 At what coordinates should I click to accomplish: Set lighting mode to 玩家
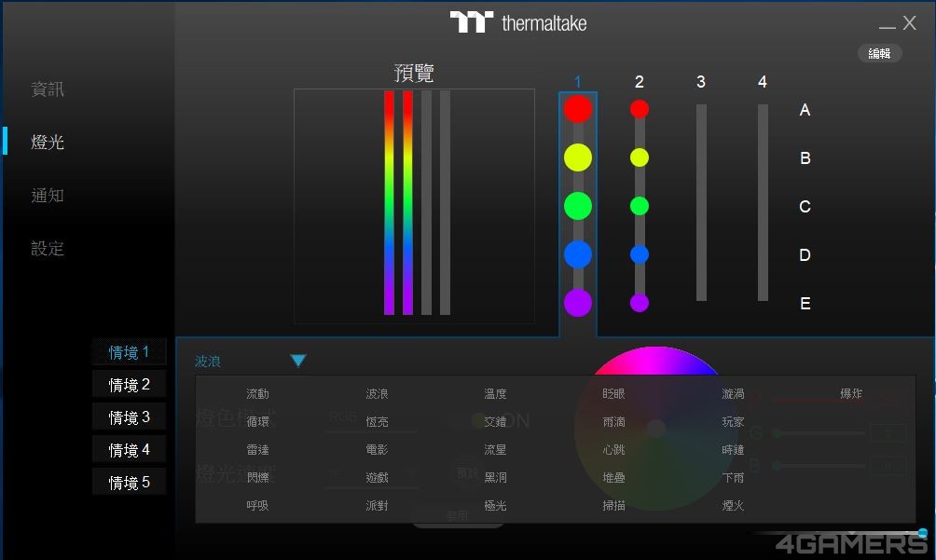(733, 422)
